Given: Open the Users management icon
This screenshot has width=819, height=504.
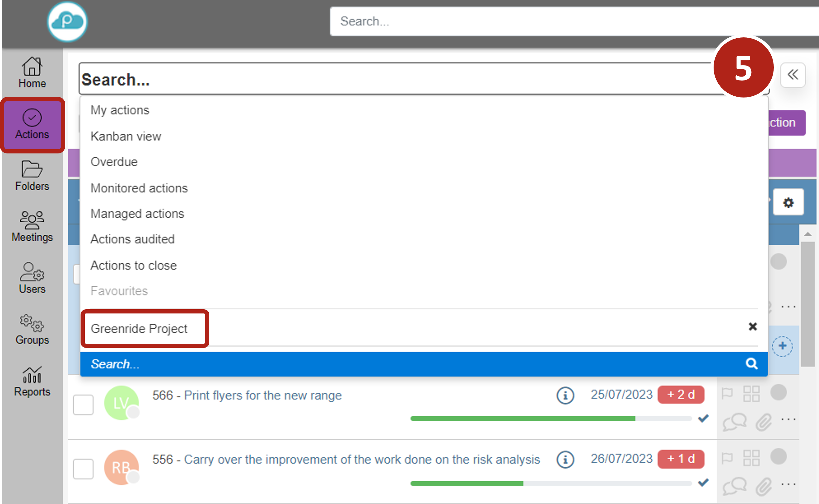Looking at the screenshot, I should click(x=32, y=278).
